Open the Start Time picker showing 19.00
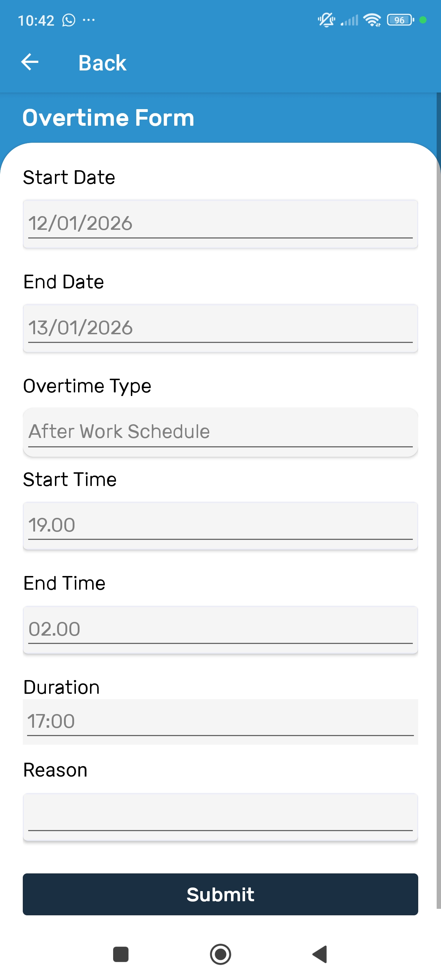Viewport: 441px width, 980px height. [220, 525]
